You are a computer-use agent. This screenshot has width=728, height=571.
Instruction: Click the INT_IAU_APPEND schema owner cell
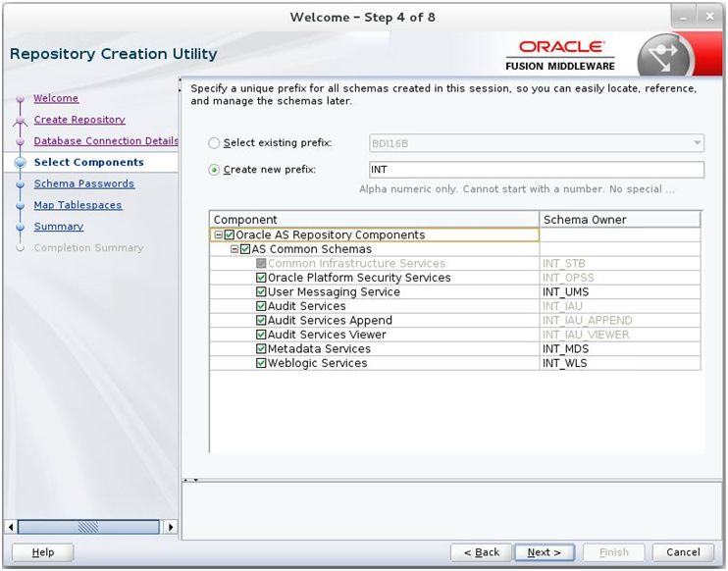620,320
